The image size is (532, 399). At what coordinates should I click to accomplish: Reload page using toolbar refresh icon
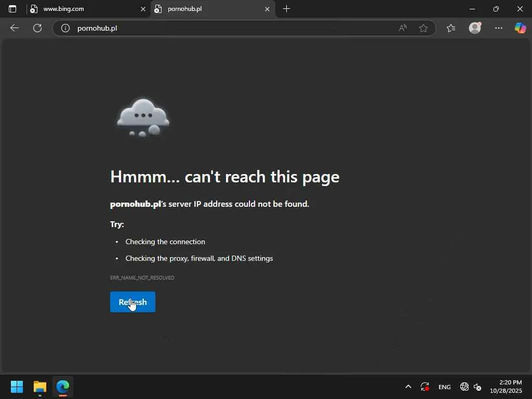coord(37,28)
